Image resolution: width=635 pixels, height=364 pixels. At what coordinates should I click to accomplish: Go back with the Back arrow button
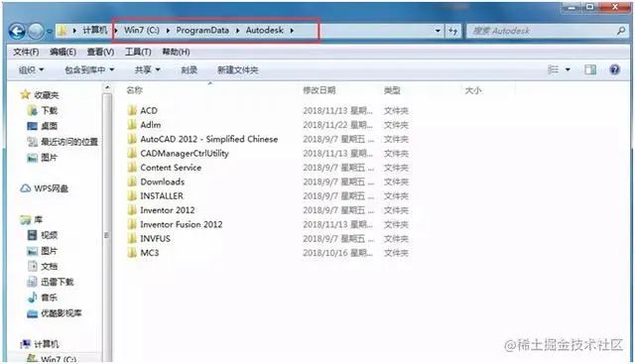tap(17, 31)
